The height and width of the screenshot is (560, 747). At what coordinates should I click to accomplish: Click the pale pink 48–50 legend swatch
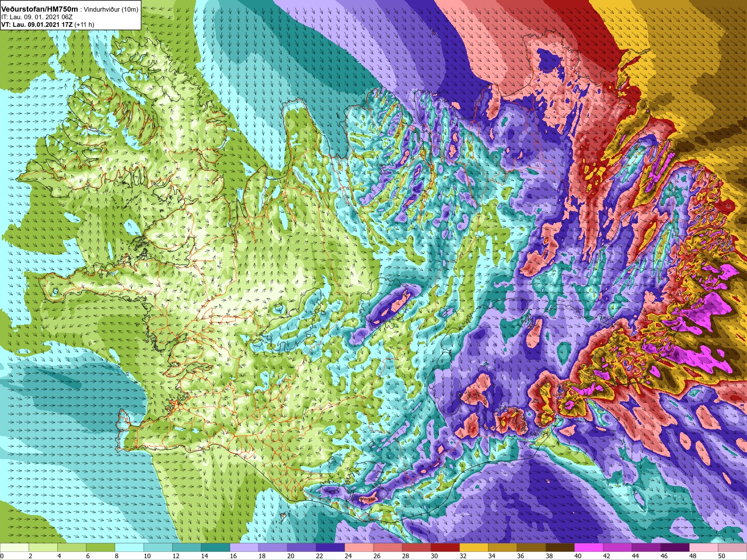pyautogui.click(x=704, y=547)
